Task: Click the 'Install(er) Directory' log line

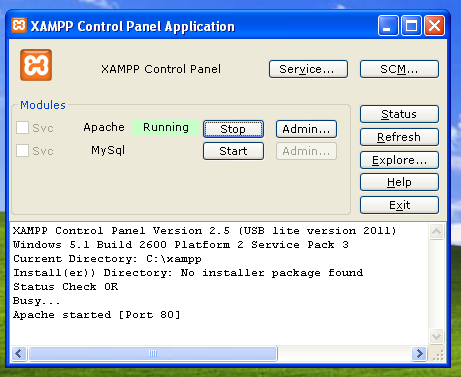Action: point(188,273)
